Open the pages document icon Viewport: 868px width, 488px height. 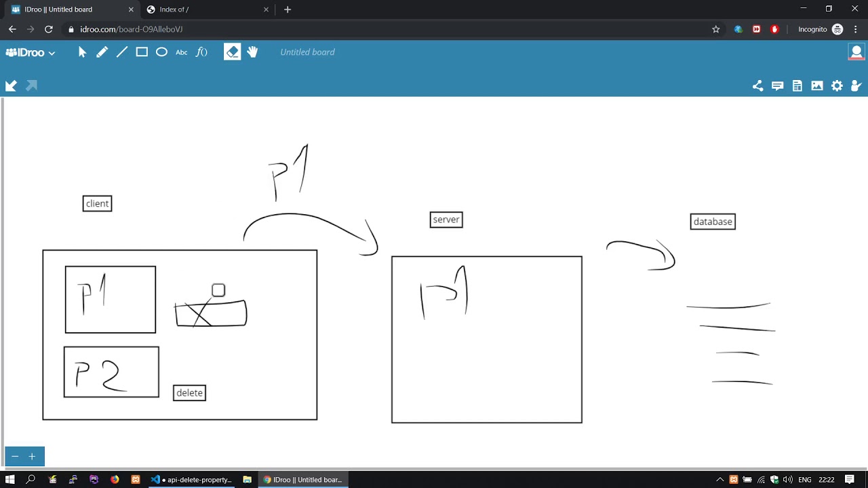coord(797,85)
